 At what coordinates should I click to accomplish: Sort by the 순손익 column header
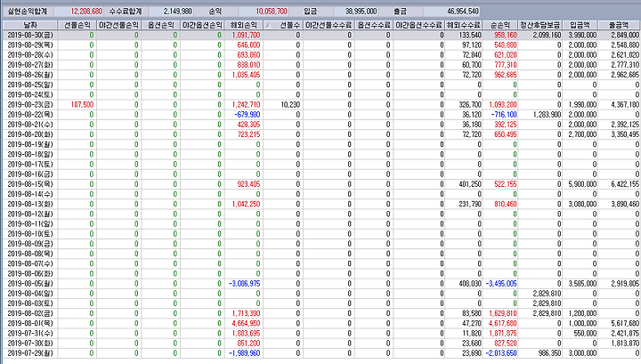(500, 25)
